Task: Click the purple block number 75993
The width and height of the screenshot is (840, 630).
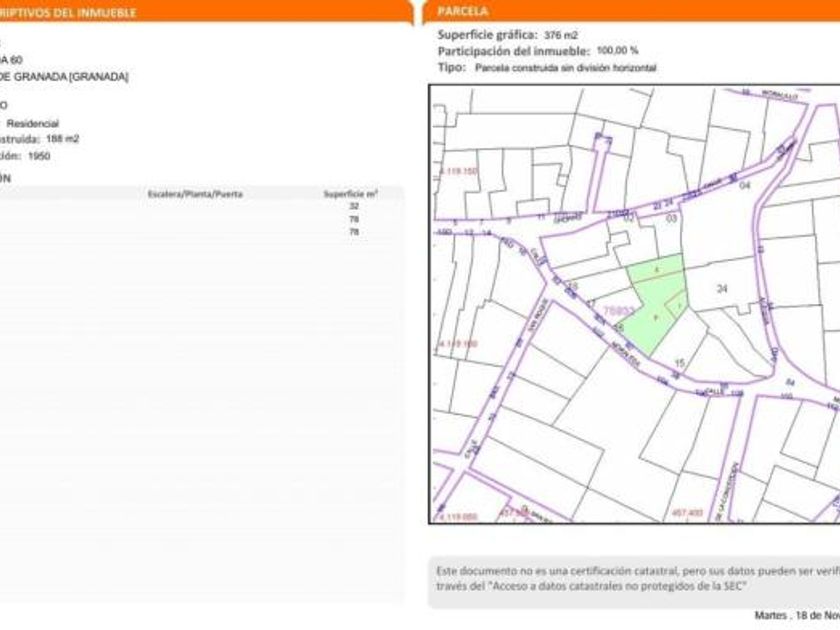Action: 617,311
